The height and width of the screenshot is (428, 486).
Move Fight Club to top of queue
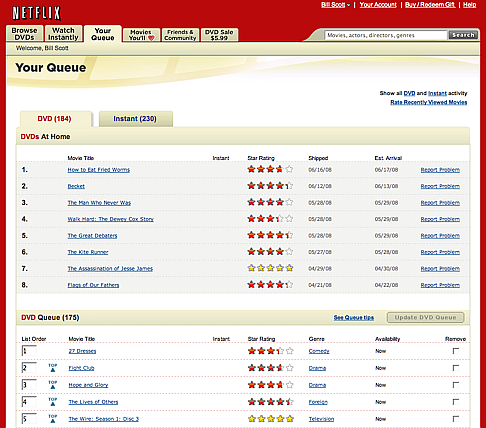click(x=53, y=368)
